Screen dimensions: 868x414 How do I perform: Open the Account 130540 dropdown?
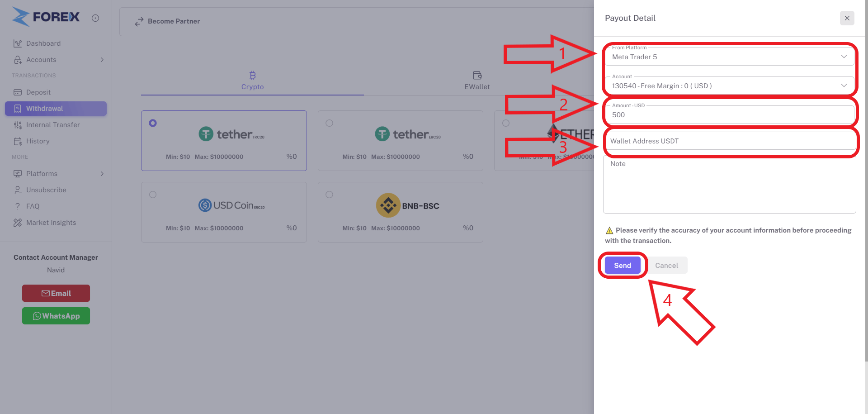coord(729,86)
